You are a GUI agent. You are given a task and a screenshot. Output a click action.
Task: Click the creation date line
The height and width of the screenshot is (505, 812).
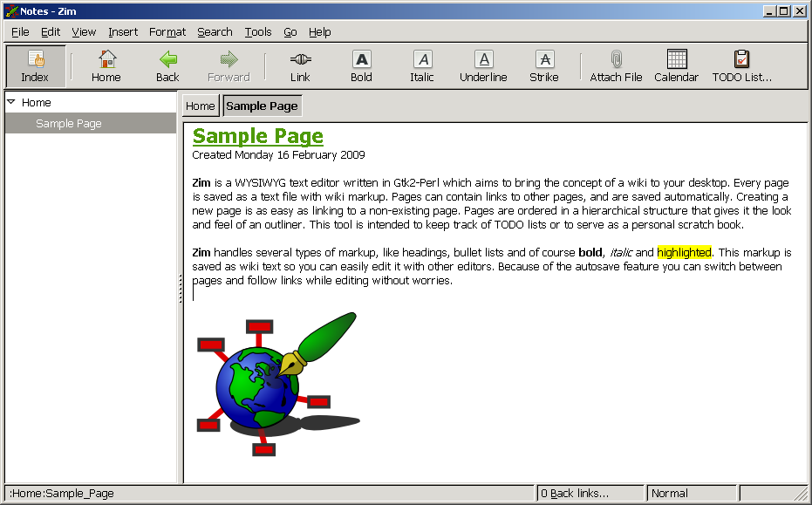pyautogui.click(x=278, y=155)
